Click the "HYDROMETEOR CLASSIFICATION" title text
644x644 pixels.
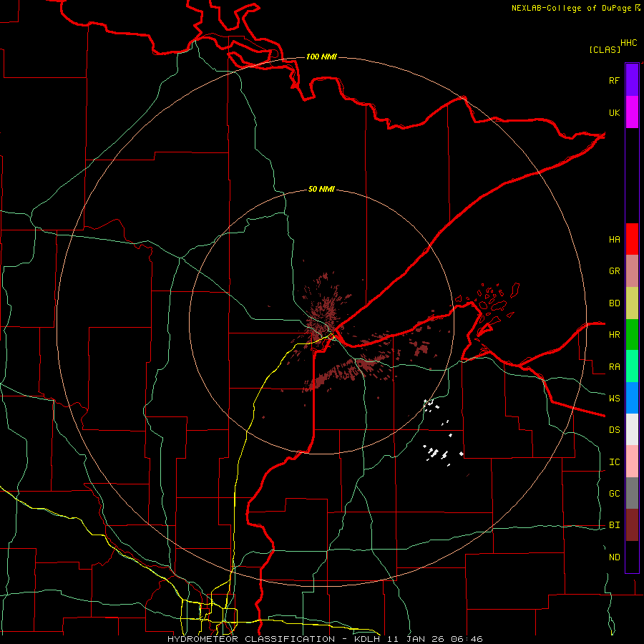click(x=251, y=639)
